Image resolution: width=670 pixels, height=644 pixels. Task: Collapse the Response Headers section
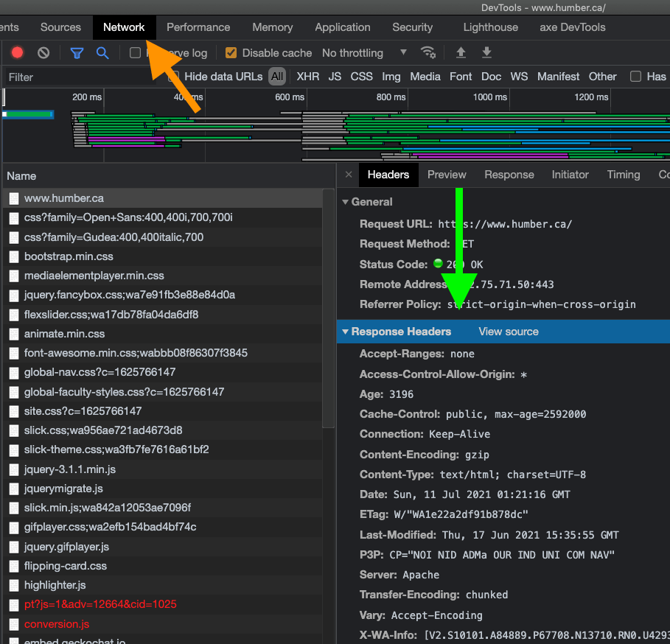403,332
